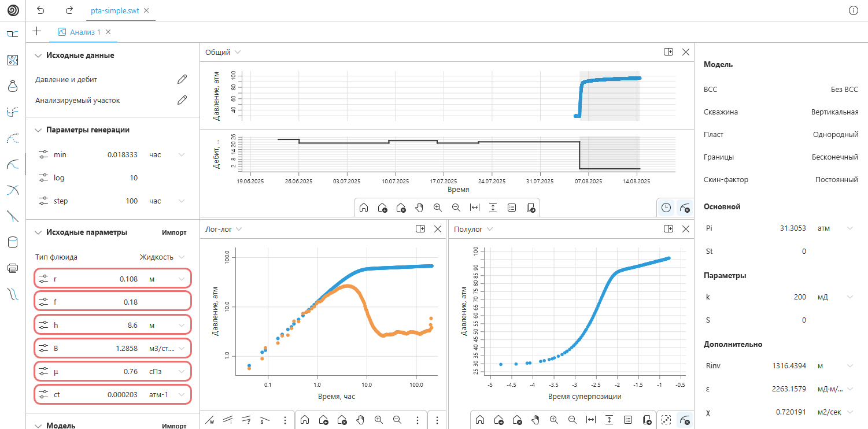Open the printer sidebar tool
Viewport: 868px width, 429px height.
point(13,268)
